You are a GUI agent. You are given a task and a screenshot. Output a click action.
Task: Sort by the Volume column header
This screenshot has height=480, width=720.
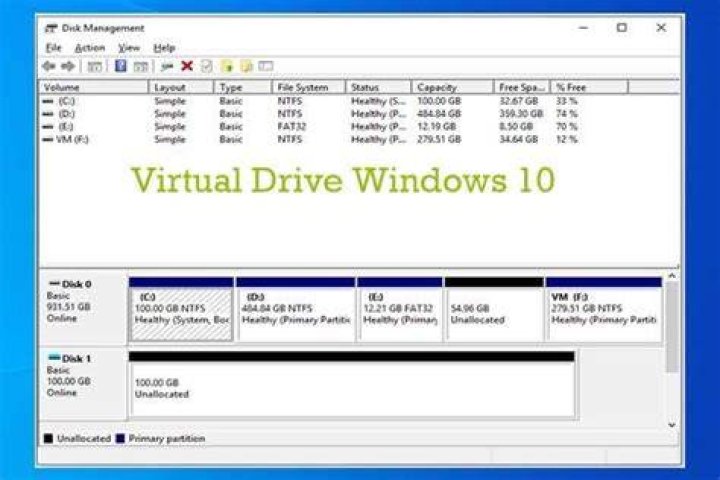94,87
